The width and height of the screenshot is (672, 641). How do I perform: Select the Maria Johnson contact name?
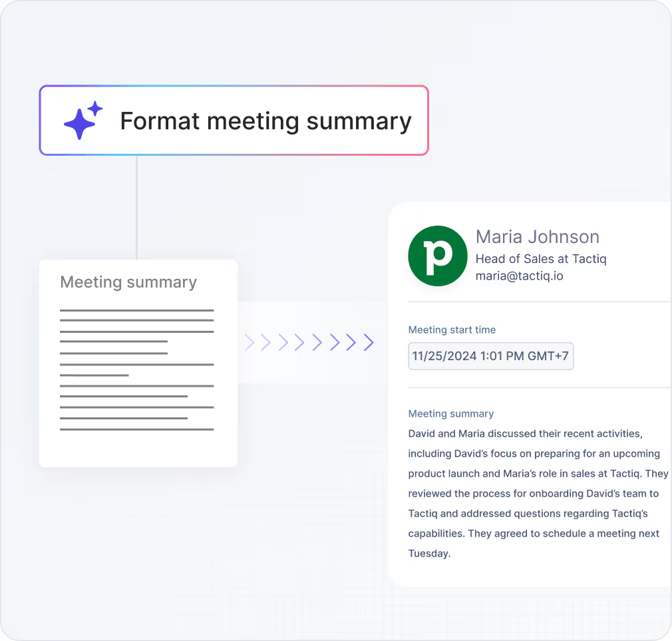pos(538,237)
